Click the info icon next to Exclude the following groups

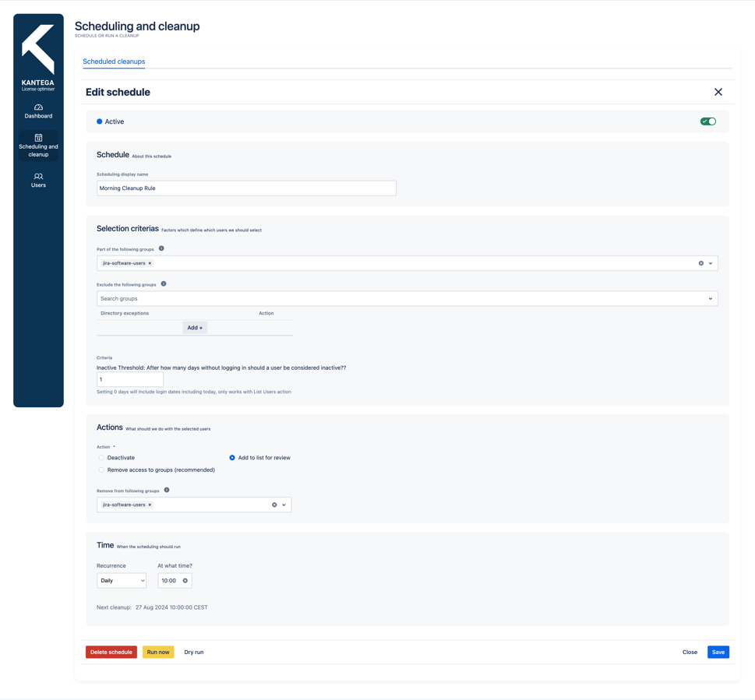point(164,284)
